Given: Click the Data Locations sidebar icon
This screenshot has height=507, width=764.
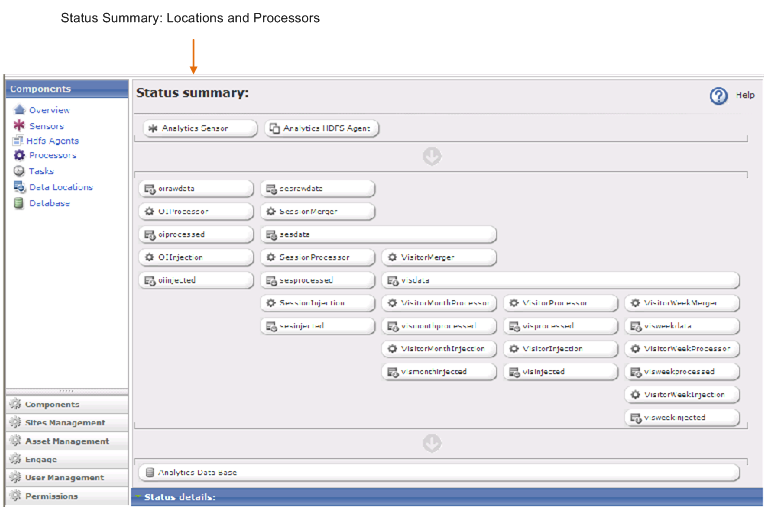Looking at the screenshot, I should tap(19, 187).
